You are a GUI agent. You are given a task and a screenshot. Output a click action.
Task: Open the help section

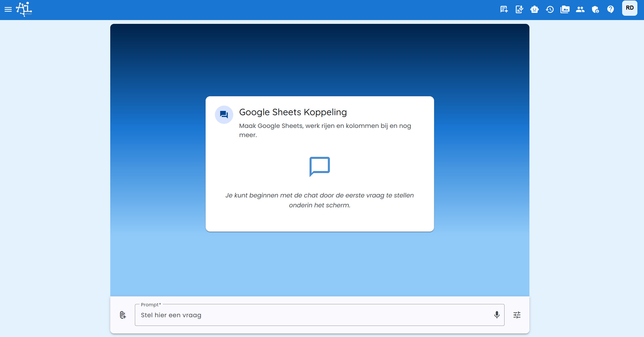611,9
